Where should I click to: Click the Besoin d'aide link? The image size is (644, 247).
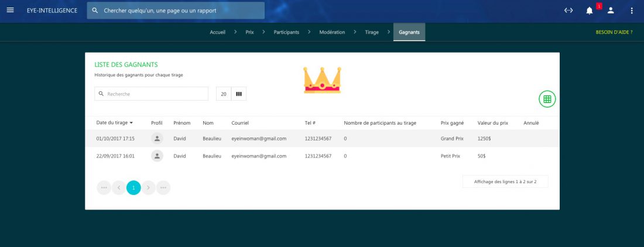tap(614, 32)
